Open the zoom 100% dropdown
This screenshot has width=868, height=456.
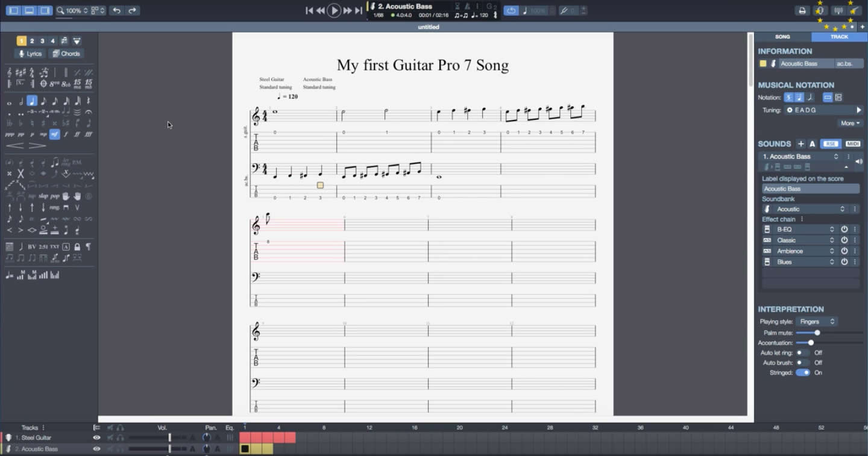[x=72, y=10]
